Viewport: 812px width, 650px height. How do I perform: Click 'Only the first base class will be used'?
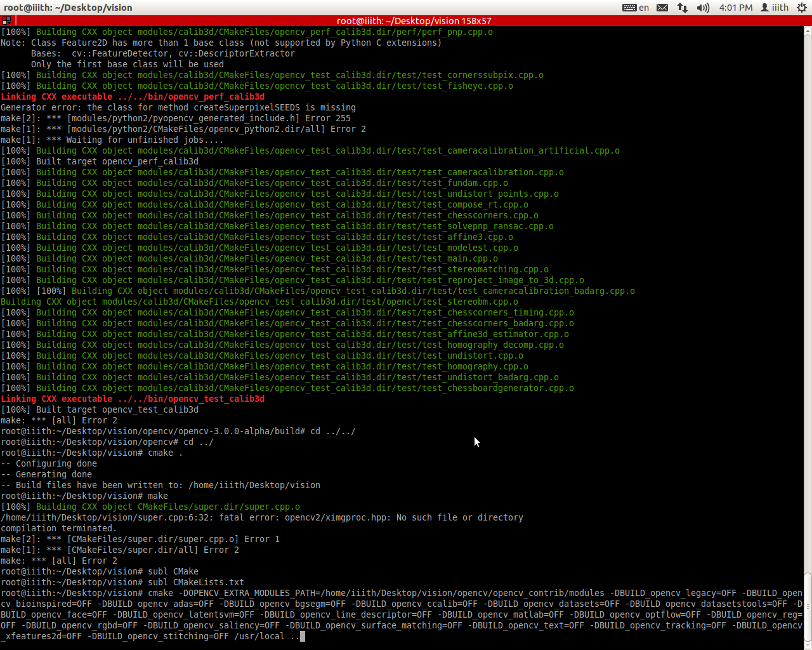pos(128,64)
